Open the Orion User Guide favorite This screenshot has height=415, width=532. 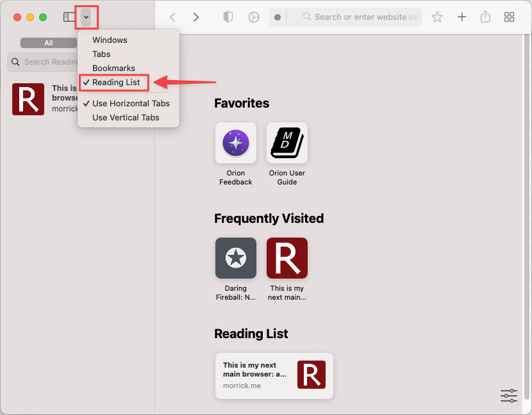pos(287,143)
